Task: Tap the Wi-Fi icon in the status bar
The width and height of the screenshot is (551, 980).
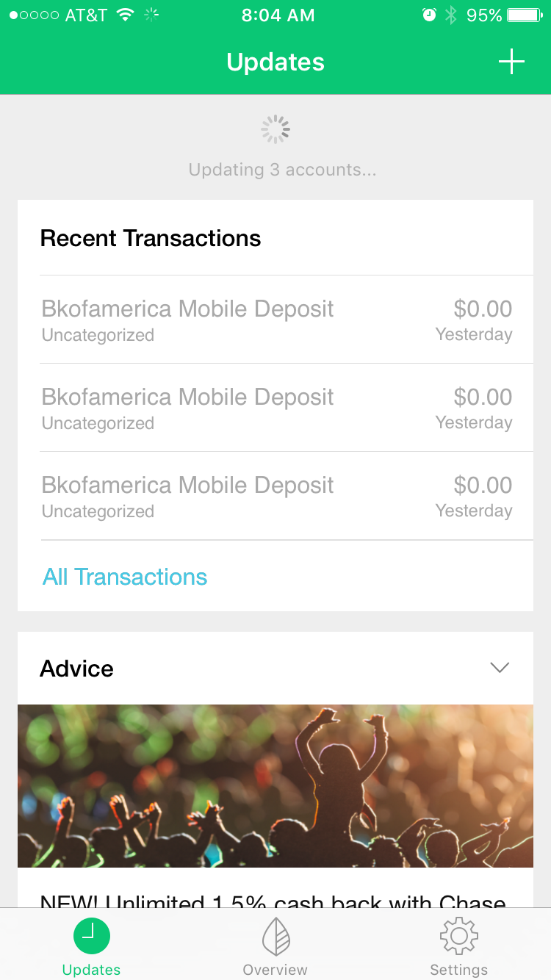Action: pos(126,15)
